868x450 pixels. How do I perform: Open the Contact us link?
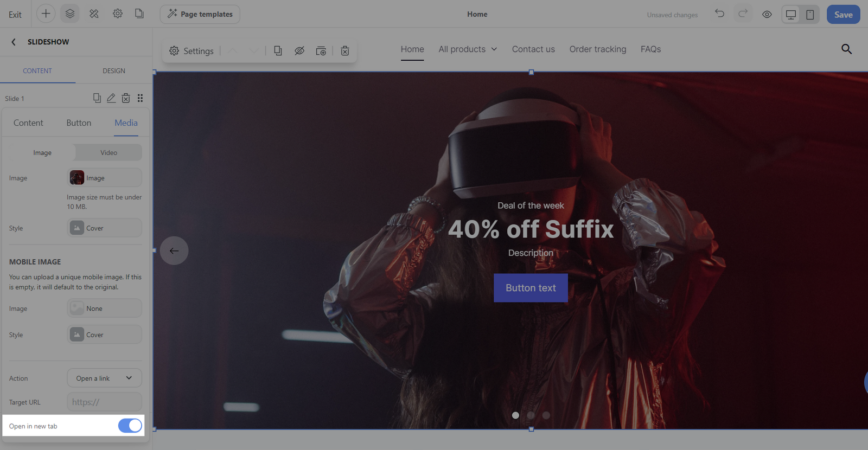pyautogui.click(x=533, y=49)
